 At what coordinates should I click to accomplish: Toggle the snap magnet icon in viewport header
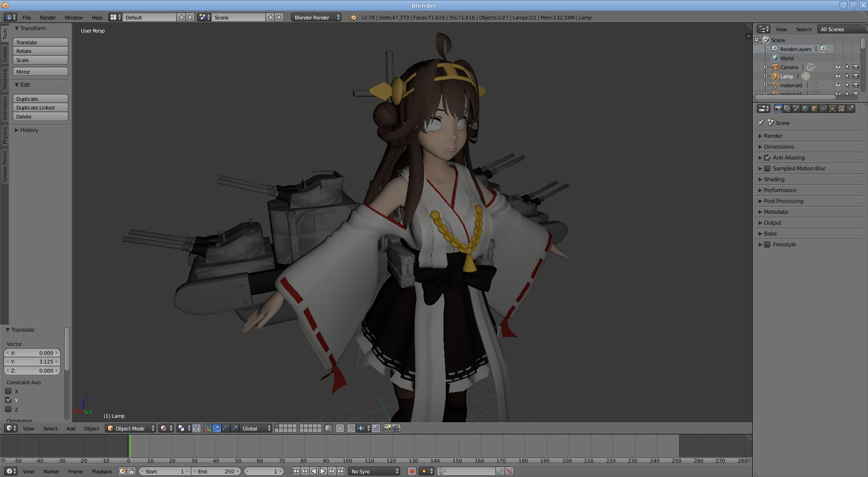pos(351,428)
